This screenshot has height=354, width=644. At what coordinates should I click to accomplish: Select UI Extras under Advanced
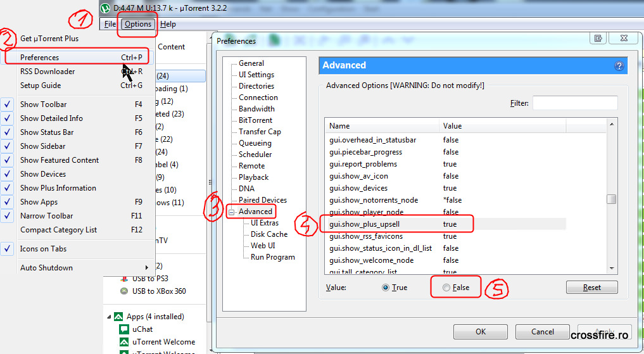265,223
